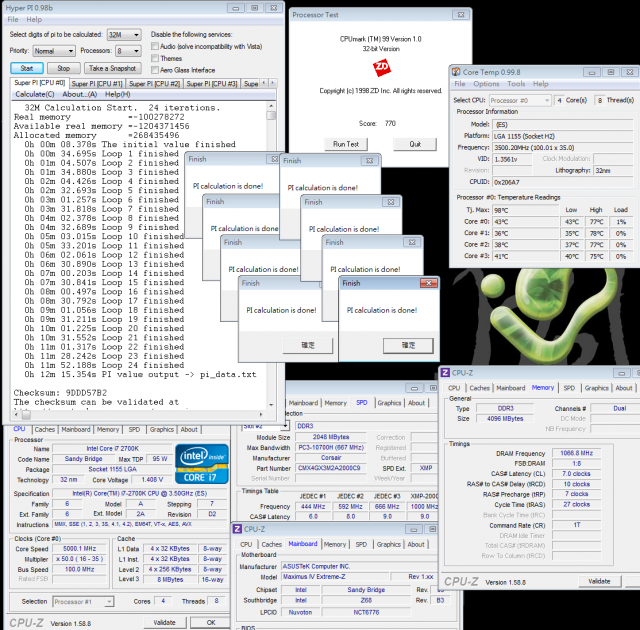Open Graphics tab in CPU-Z Memory window
Screen dimensions: 640x630
[x=596, y=388]
